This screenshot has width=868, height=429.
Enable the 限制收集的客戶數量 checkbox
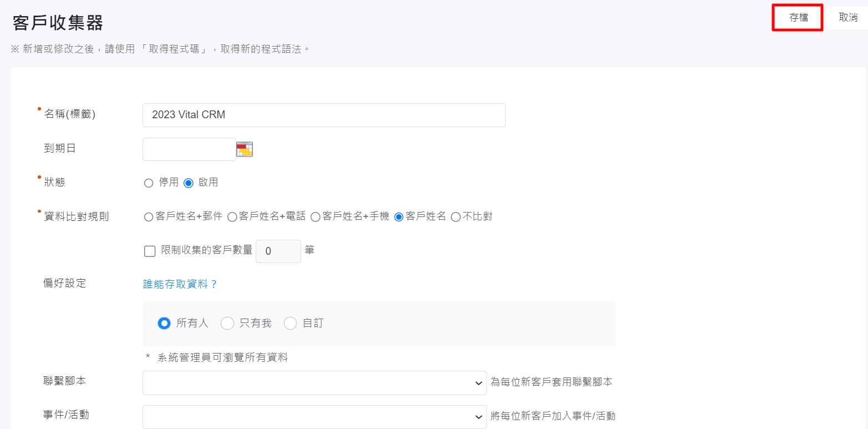[150, 251]
